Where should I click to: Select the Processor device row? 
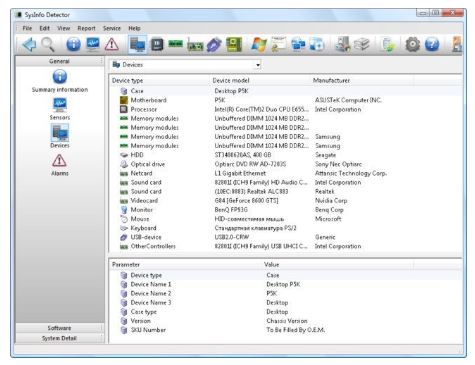click(x=285, y=109)
